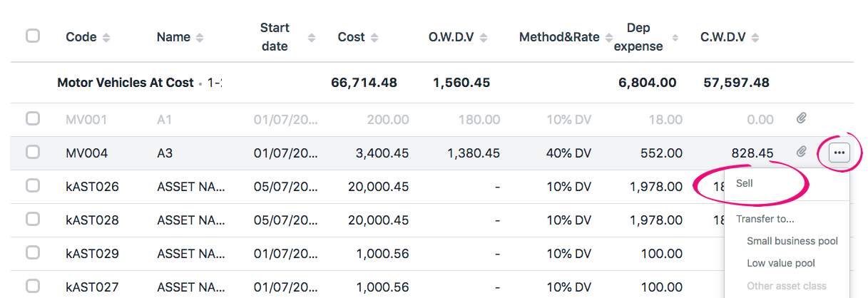Viewport: 868px width, 298px height.
Task: Click group total C.W.D.V 57,597.48
Action: (737, 83)
